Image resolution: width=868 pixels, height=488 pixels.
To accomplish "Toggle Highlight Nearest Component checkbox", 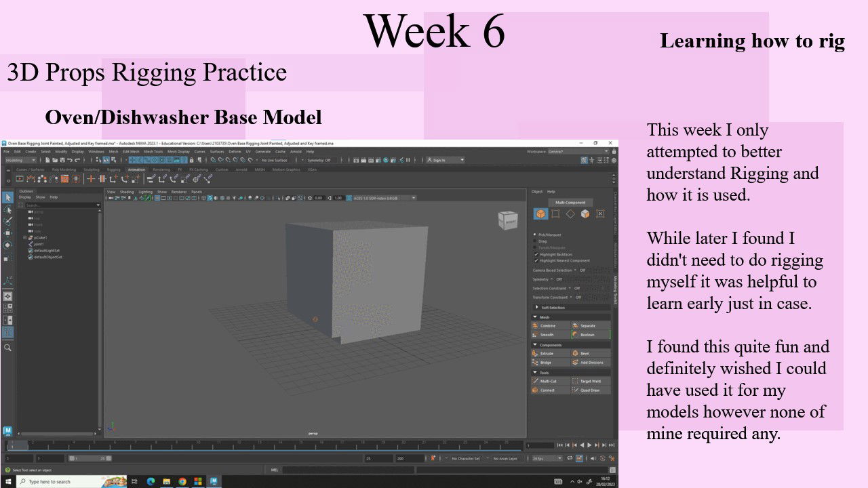I will click(536, 260).
